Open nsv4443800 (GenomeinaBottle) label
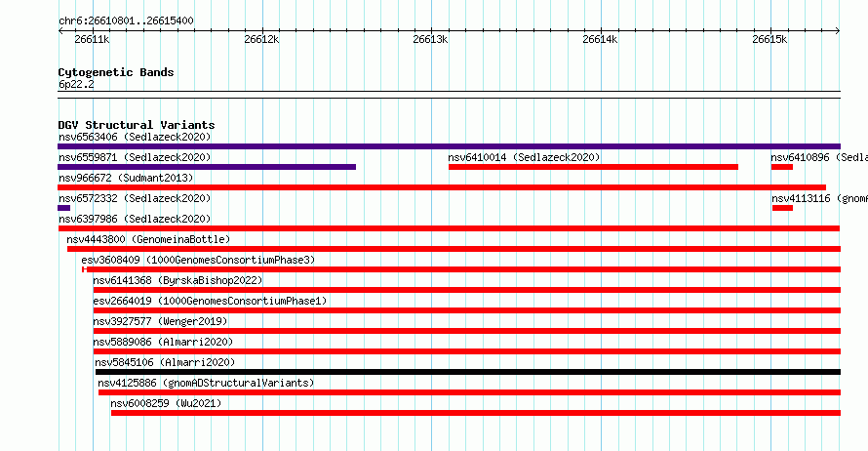The height and width of the screenshot is (451, 868). pos(148,239)
